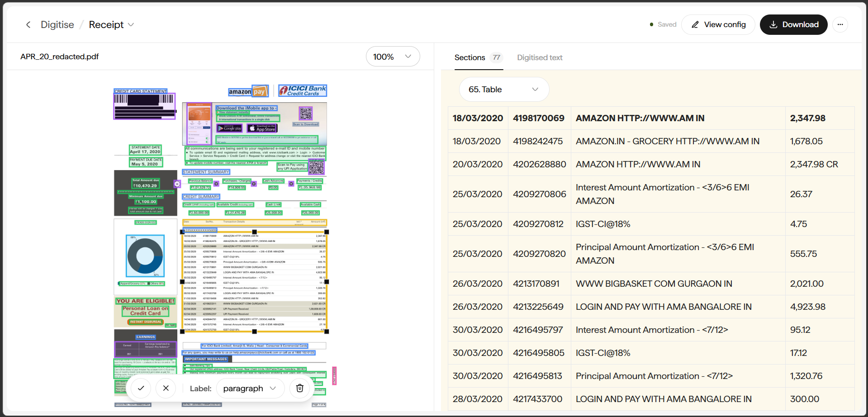This screenshot has width=868, height=417.
Task: Click the spending donut chart in document
Action: [x=145, y=256]
